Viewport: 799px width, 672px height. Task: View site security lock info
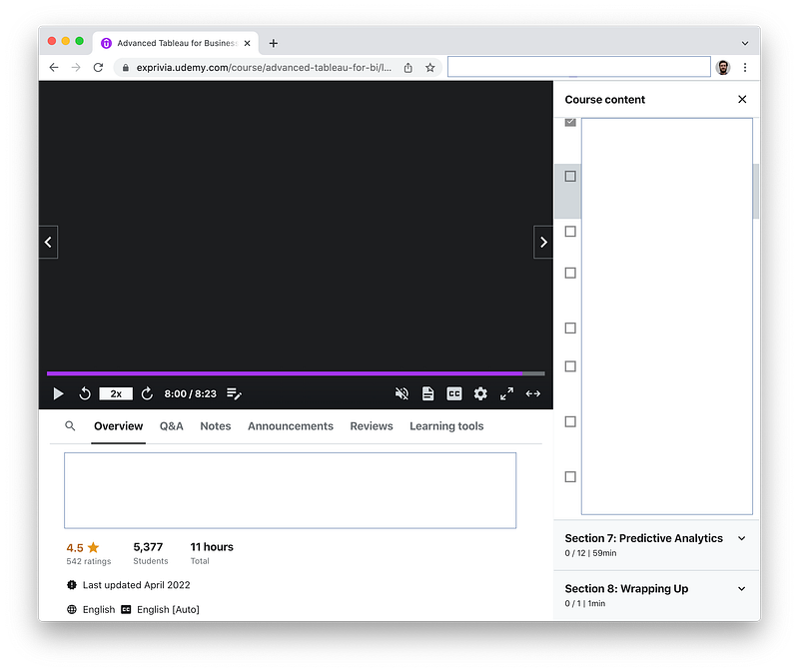coord(126,67)
